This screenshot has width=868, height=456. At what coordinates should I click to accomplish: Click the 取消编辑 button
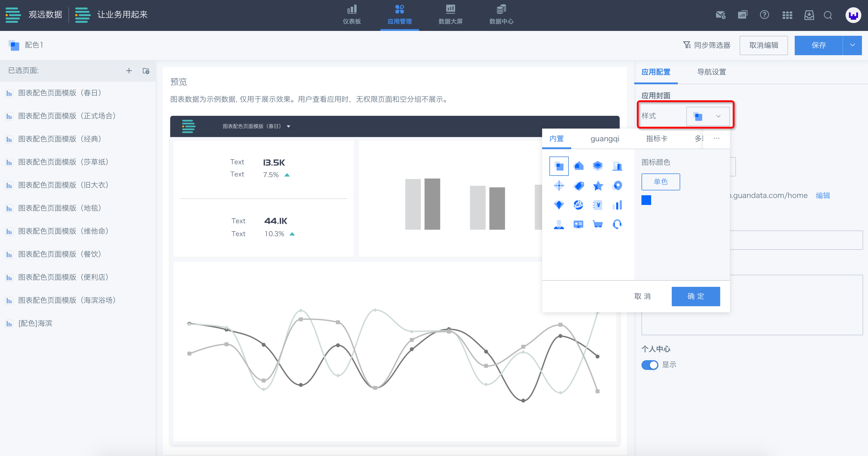click(x=764, y=45)
